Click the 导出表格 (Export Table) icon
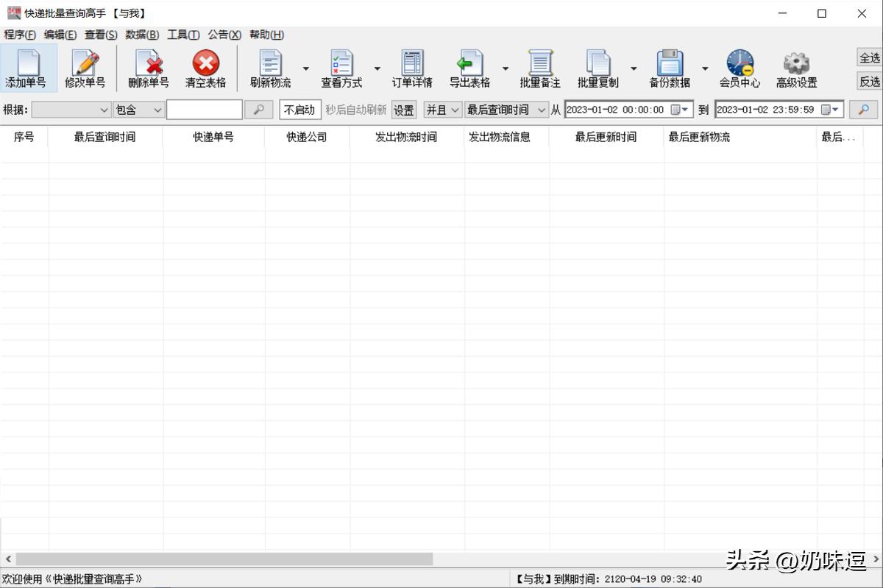The height and width of the screenshot is (588, 883). [469, 67]
